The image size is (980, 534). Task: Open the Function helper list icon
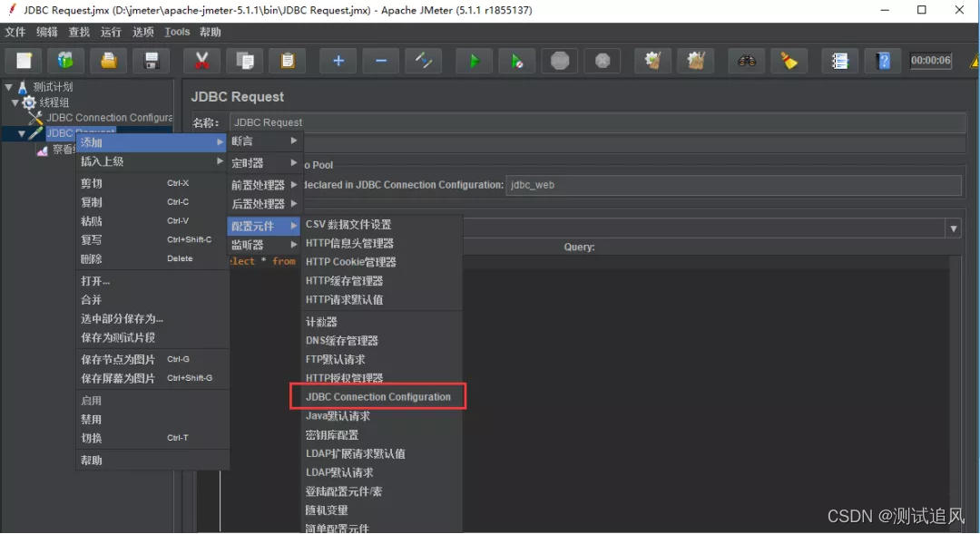pyautogui.click(x=839, y=61)
